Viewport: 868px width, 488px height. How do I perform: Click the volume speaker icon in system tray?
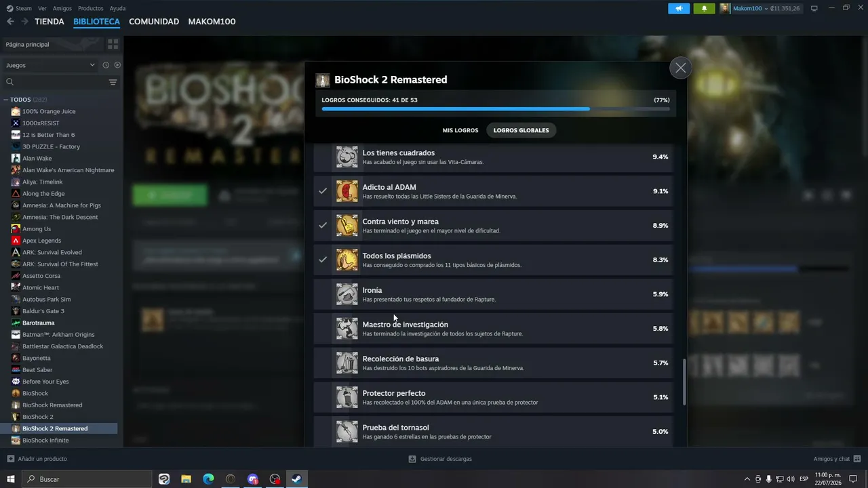pos(790,479)
